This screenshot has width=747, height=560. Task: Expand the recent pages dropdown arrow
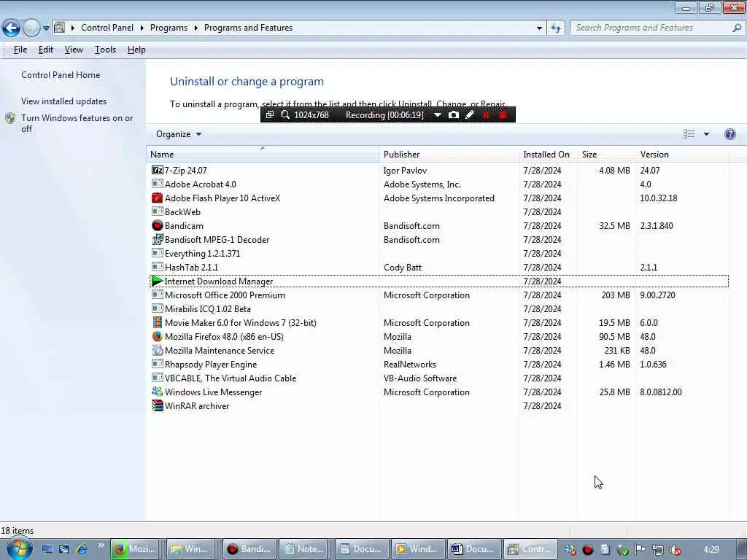point(46,28)
